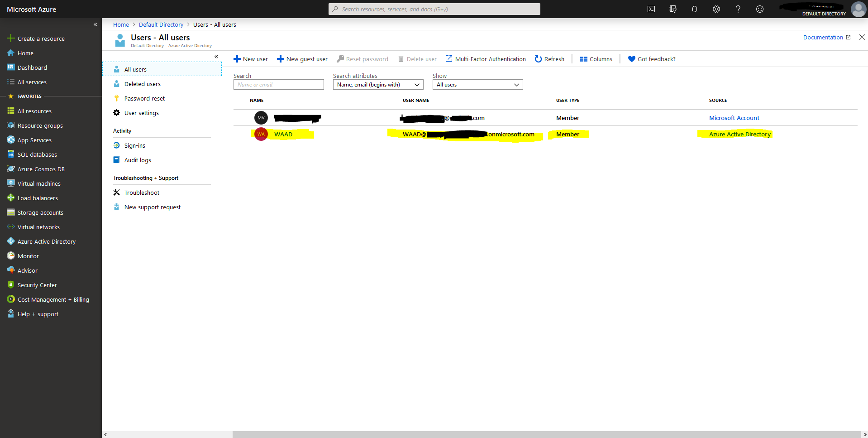The height and width of the screenshot is (438, 868).
Task: Click New guest user button
Action: [302, 59]
